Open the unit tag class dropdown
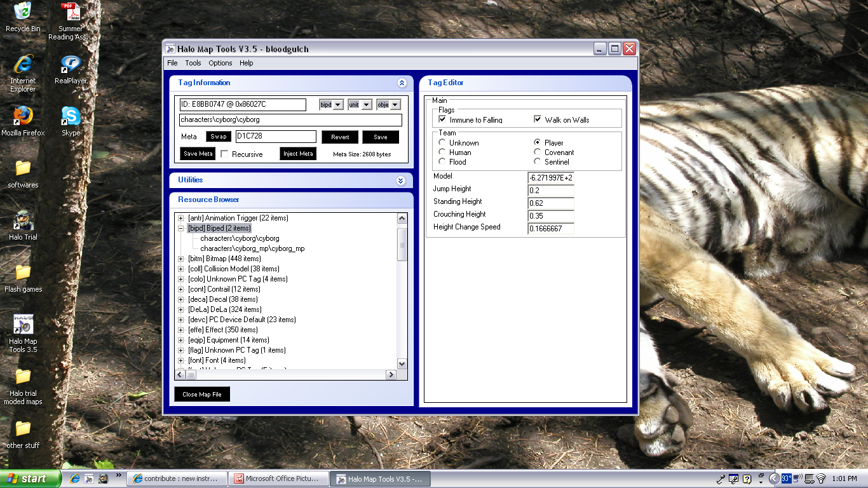This screenshot has height=488, width=868. point(367,104)
